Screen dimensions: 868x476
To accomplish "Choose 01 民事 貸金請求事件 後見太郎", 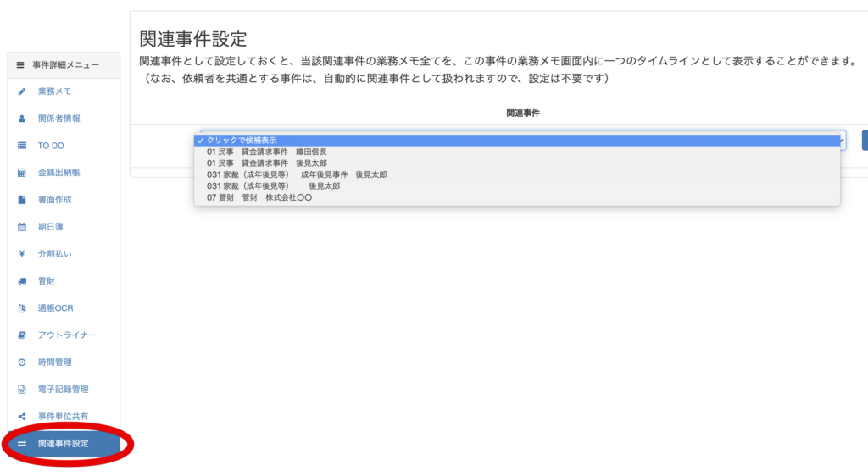I will coord(266,163).
